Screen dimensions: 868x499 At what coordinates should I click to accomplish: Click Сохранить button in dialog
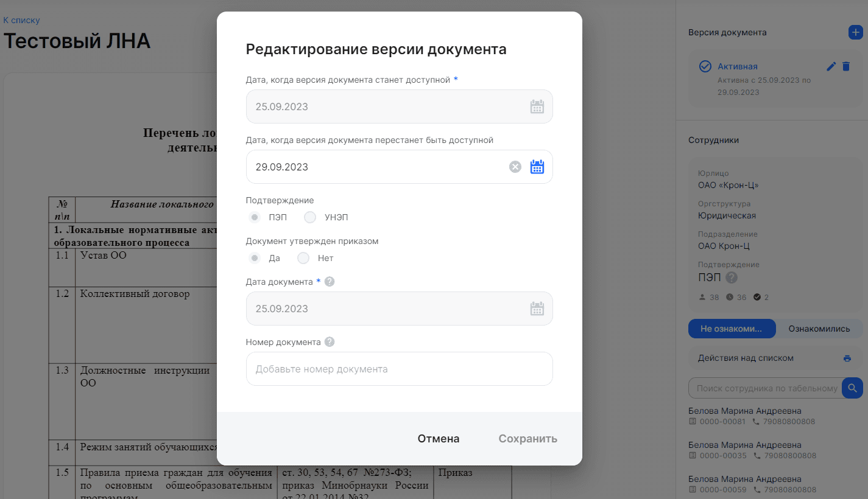(x=528, y=439)
